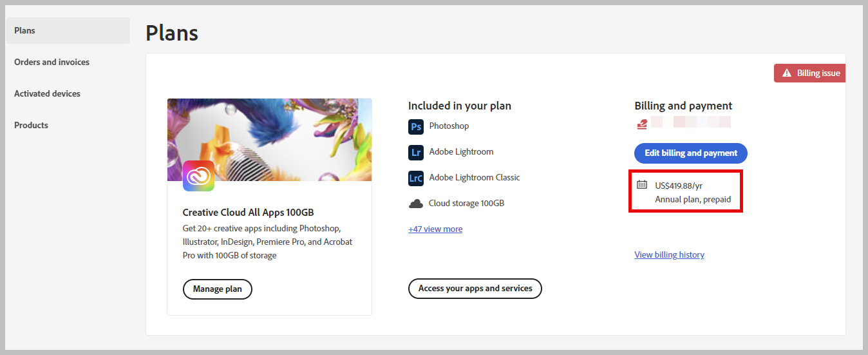Image resolution: width=868 pixels, height=355 pixels.
Task: Click the US$419.88/yr price text
Action: (x=678, y=186)
